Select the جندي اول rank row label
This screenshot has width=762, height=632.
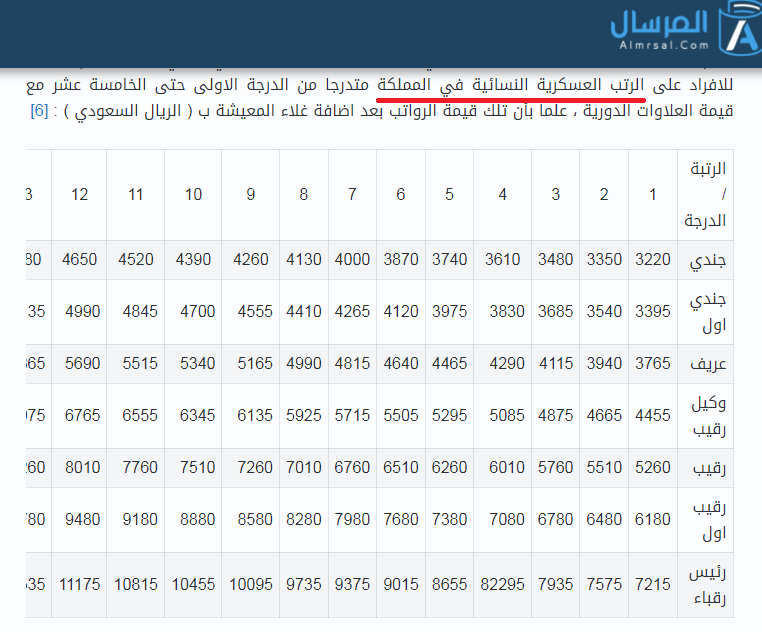tap(708, 312)
